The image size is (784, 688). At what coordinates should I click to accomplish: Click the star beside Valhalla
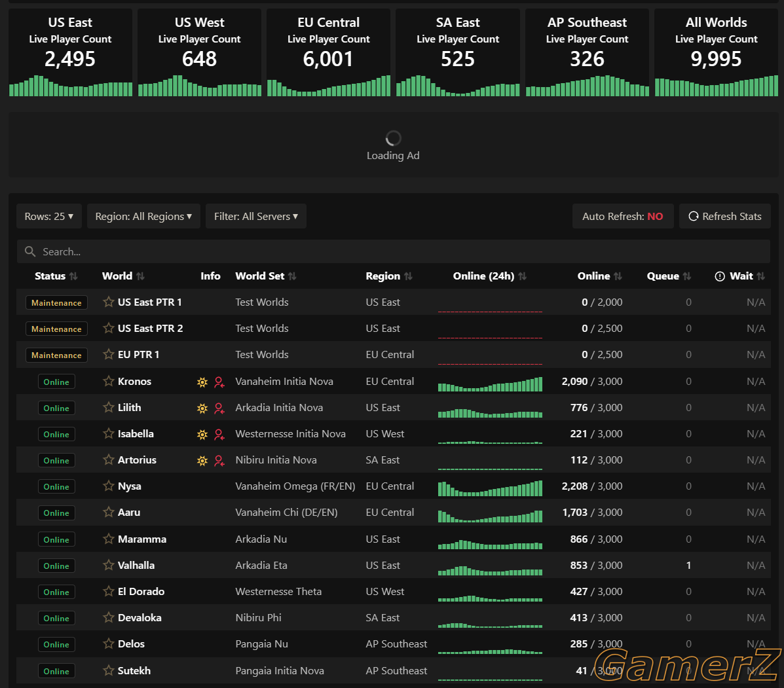tap(109, 565)
